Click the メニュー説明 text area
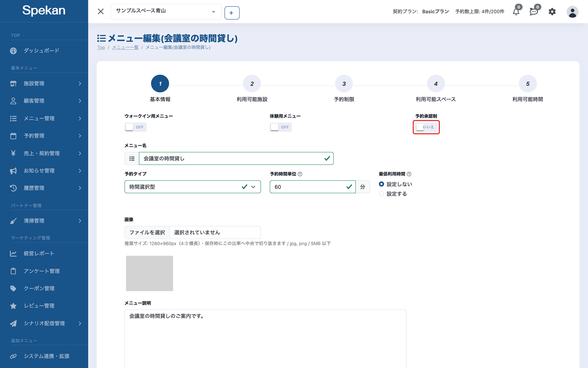Screen dimensions: 588x368 tap(265, 339)
